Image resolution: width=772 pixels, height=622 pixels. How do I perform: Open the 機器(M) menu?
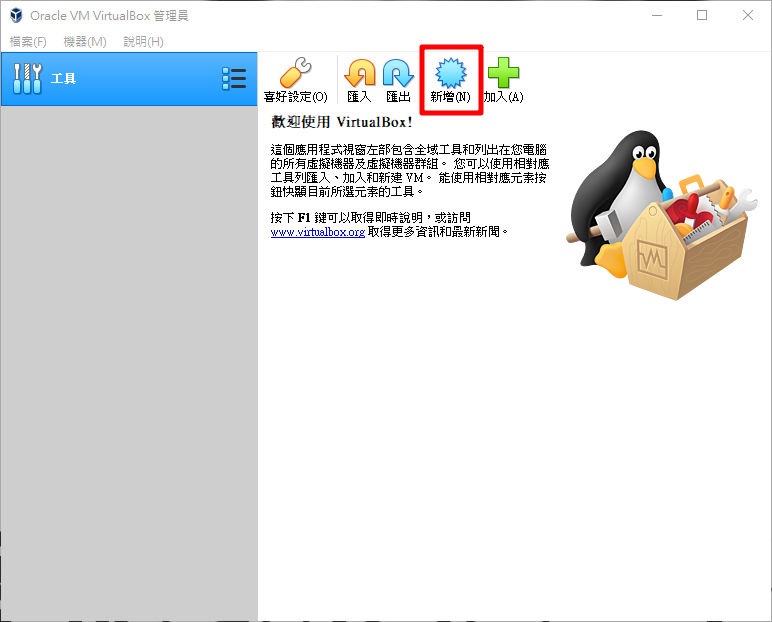(85, 41)
